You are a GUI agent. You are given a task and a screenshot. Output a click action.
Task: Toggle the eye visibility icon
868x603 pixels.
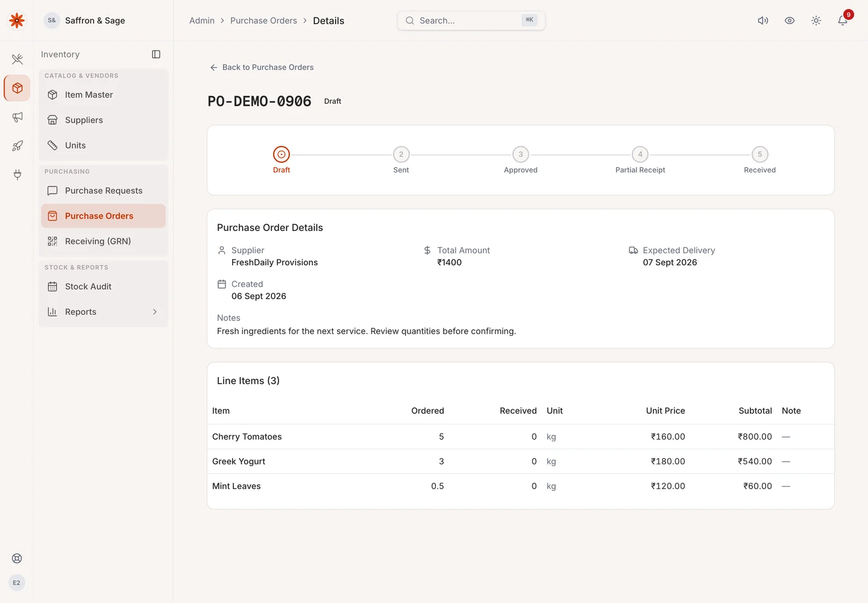(790, 21)
